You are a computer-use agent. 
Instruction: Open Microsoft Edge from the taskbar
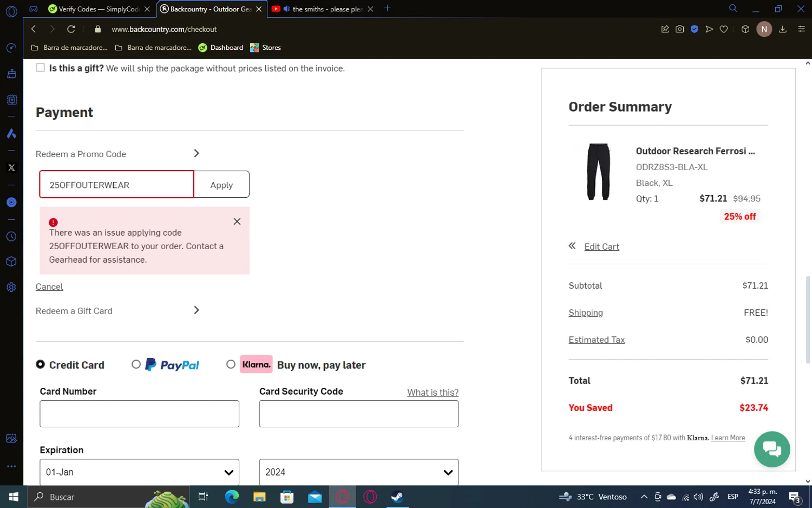point(232,497)
